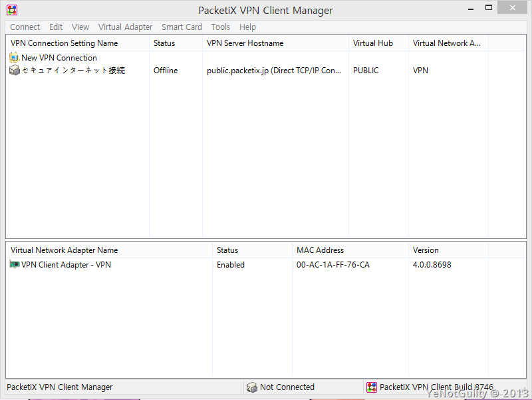Image resolution: width=532 pixels, height=400 pixels.
Task: Click the PacketiX app icon in title bar
Action: tap(12, 10)
